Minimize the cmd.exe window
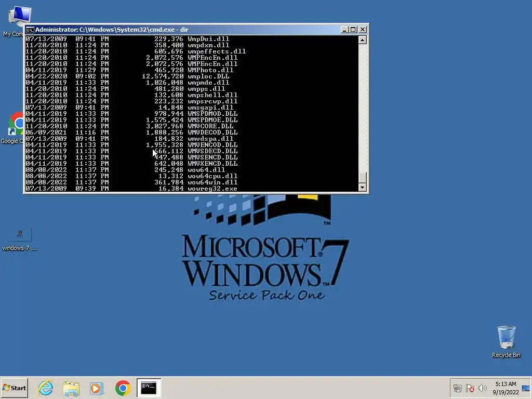 click(x=344, y=30)
